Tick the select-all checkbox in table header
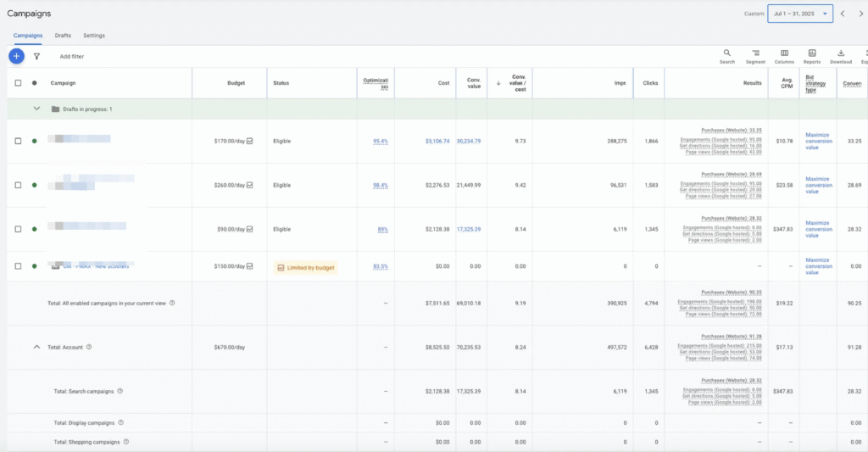Image resolution: width=868 pixels, height=452 pixels. point(18,83)
